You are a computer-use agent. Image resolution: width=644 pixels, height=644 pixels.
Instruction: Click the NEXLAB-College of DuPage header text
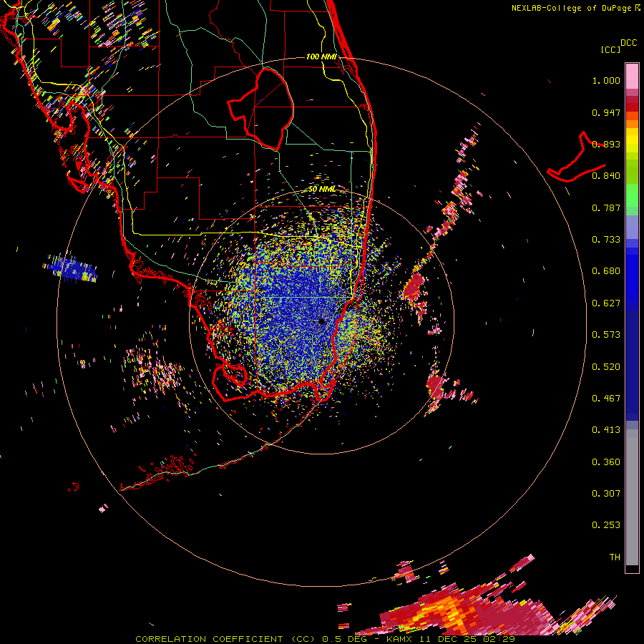tap(571, 8)
